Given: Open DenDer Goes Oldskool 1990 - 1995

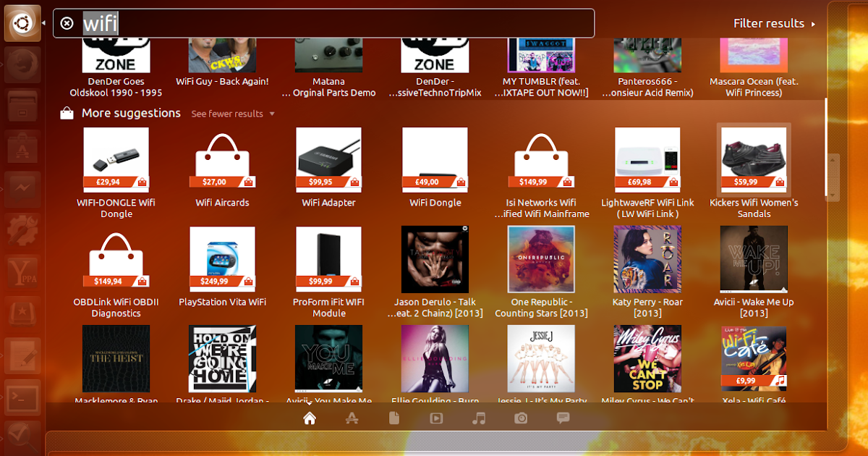Looking at the screenshot, I should click(116, 69).
